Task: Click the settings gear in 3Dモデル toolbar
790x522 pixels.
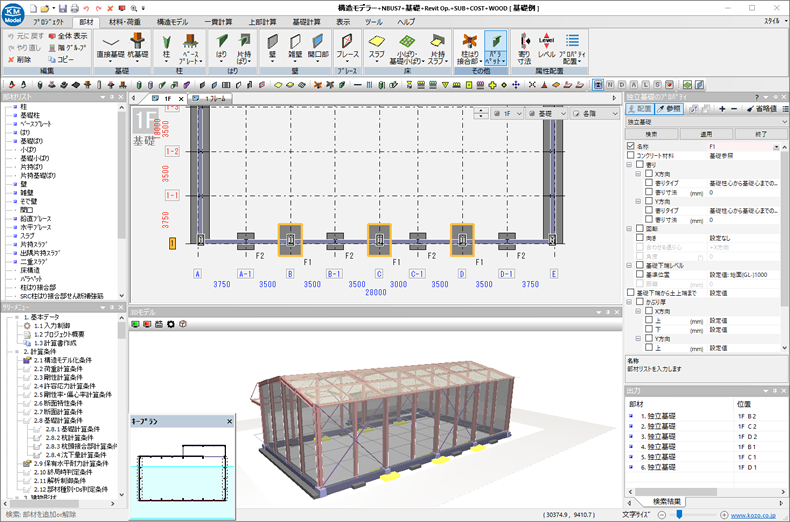Action: point(171,324)
